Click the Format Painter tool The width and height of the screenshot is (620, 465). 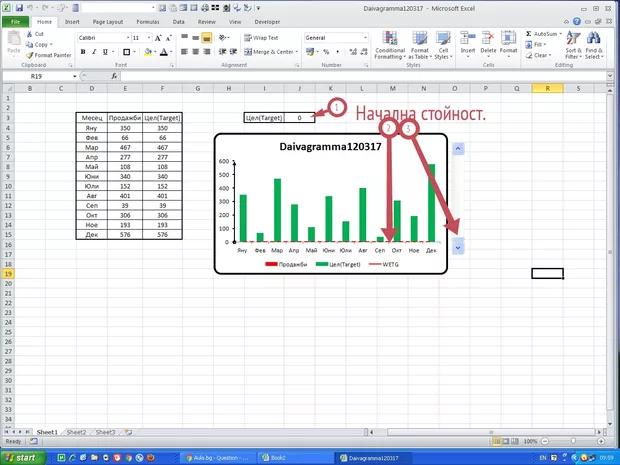click(52, 55)
